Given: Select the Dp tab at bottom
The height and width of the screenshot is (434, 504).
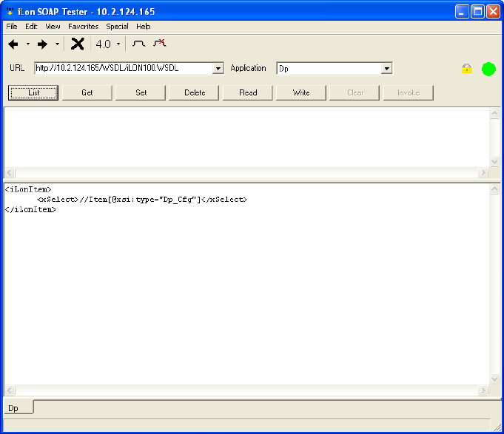Looking at the screenshot, I should coord(18,407).
